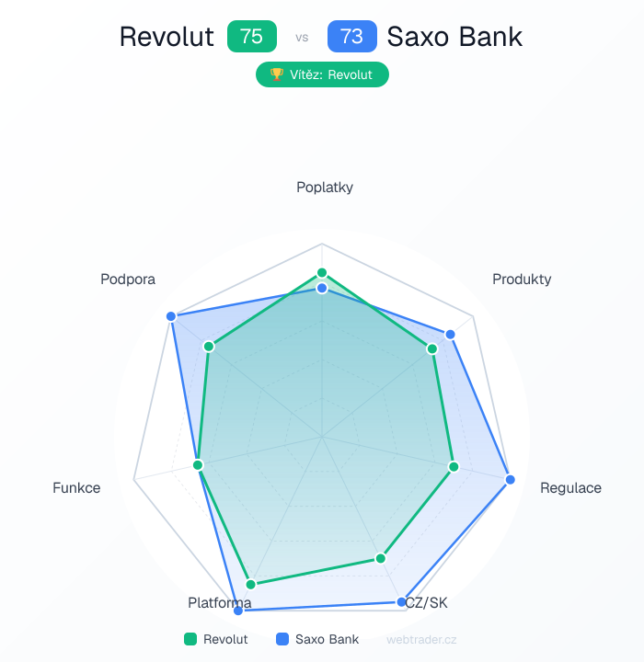Select the blue Saxo Bank point on Poplatky axis
This screenshot has height=662, width=644.
322,289
